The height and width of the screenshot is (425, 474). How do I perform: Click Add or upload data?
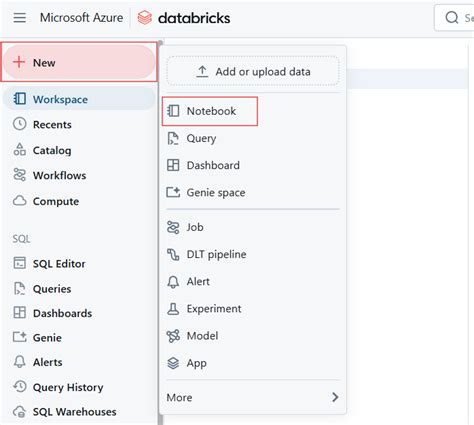(253, 71)
